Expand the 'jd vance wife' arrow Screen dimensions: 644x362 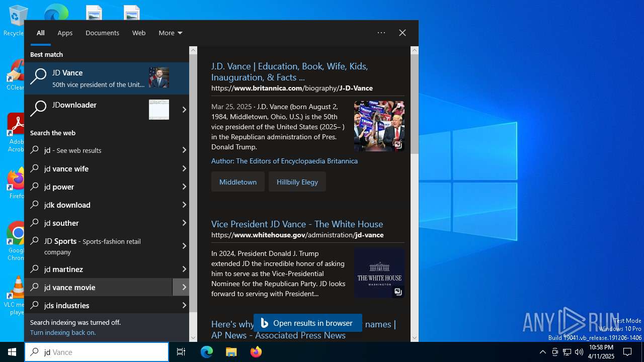184,168
